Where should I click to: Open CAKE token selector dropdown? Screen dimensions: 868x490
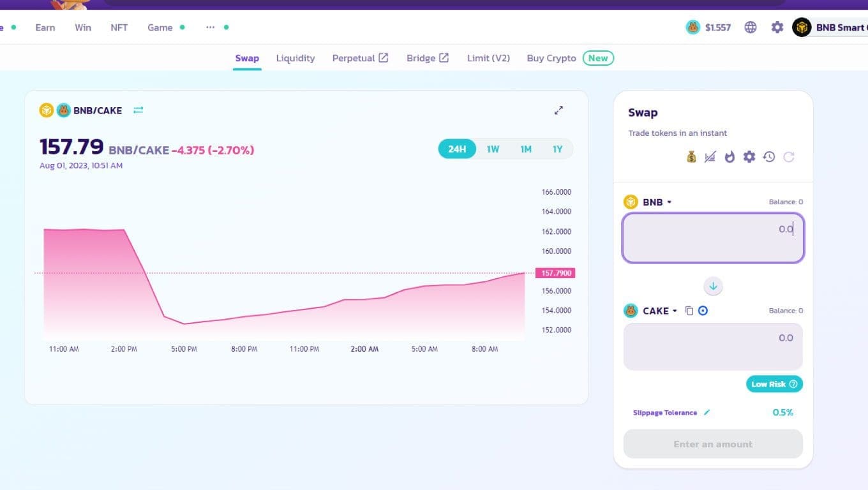[650, 311]
